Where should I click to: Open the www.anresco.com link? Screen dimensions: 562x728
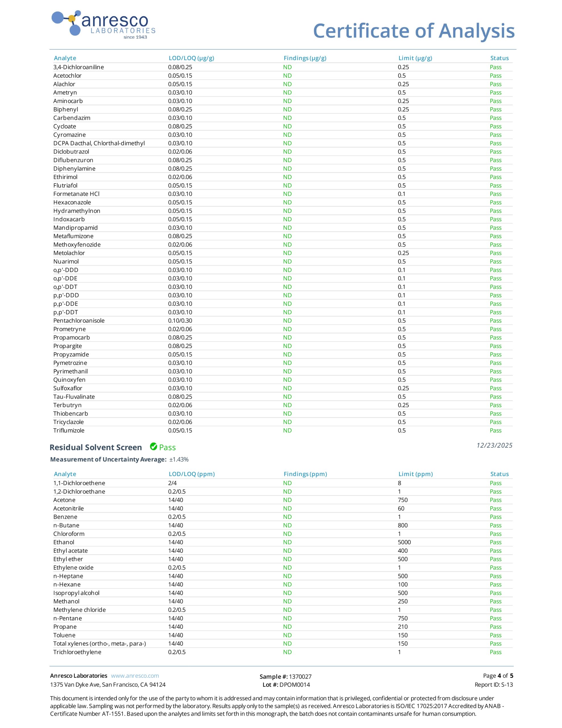pyautogui.click(x=135, y=676)
